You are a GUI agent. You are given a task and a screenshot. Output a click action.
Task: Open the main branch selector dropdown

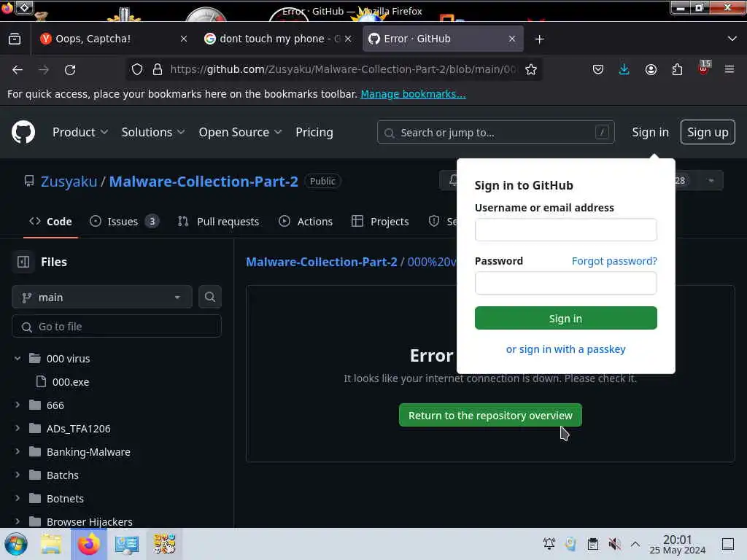(102, 297)
